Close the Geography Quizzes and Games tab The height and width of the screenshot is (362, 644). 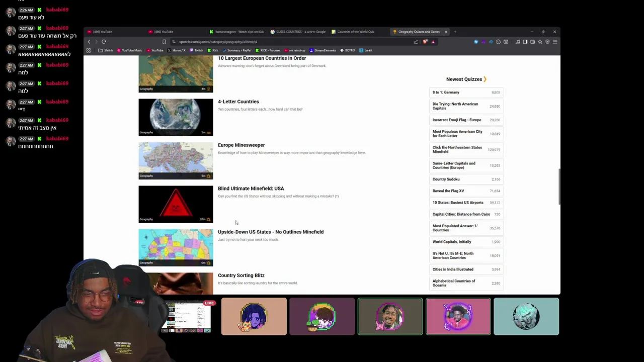(x=446, y=32)
